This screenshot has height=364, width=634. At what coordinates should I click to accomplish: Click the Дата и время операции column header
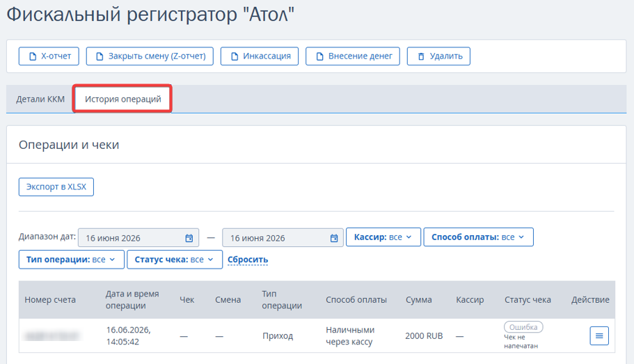[132, 300]
